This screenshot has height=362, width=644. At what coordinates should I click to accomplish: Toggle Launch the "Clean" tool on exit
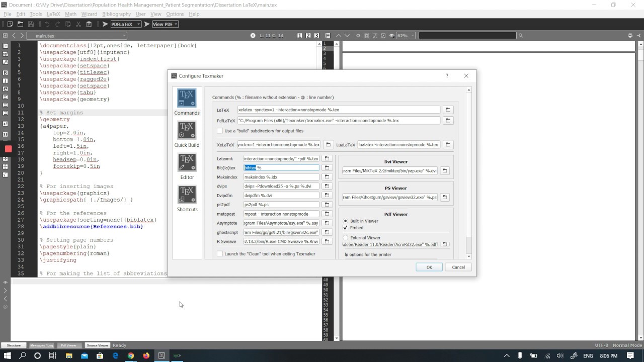point(220,254)
